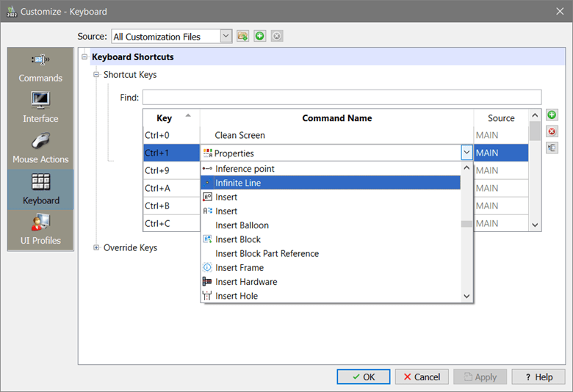Viewport: 573px width, 392px height.
Task: Open Help for this dialog
Action: pos(538,377)
